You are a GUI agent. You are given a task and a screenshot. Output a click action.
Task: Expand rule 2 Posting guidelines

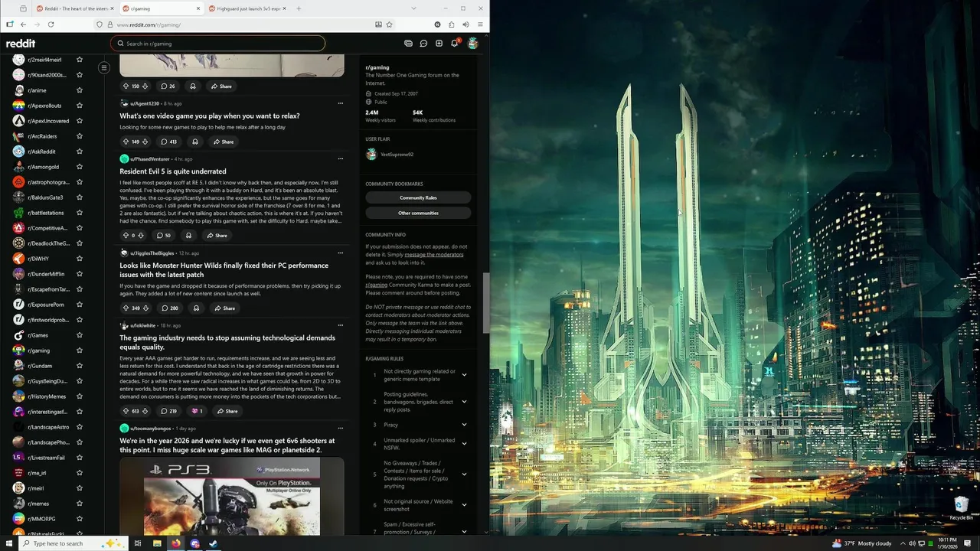[x=464, y=402]
